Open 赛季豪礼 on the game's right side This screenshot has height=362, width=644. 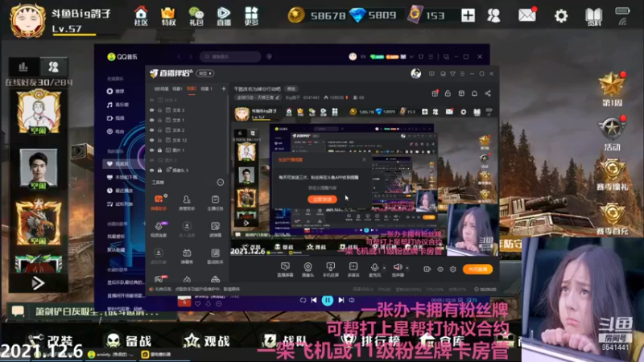coord(612,175)
